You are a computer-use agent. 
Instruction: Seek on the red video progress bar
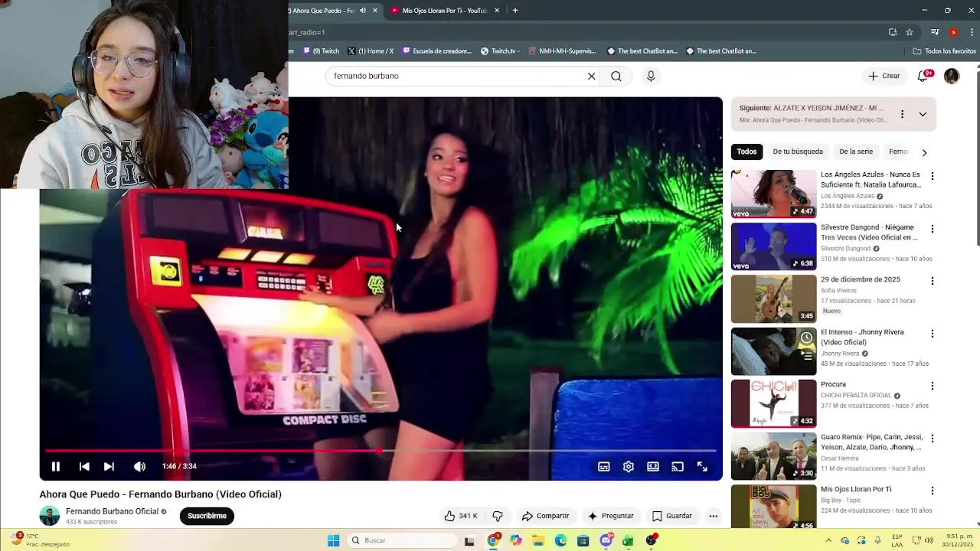coord(381,451)
